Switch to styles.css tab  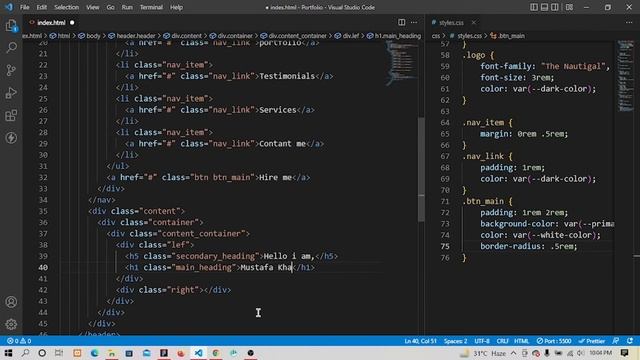click(451, 22)
